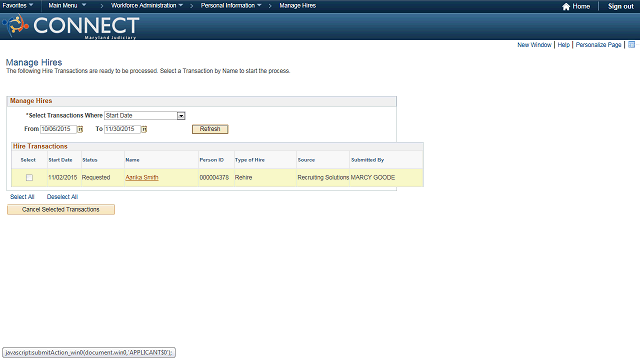The image size is (640, 360).
Task: Click the Select All link
Action: coord(22,197)
